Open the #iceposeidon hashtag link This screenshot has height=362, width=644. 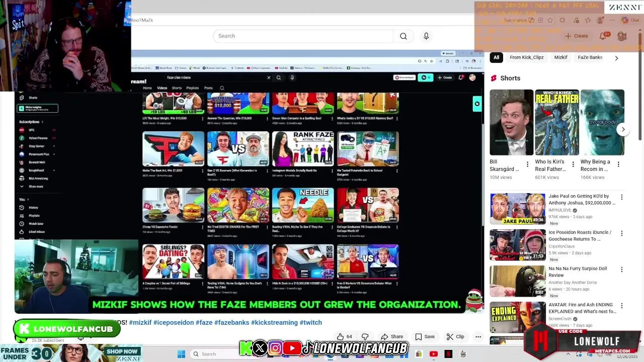pos(174,322)
